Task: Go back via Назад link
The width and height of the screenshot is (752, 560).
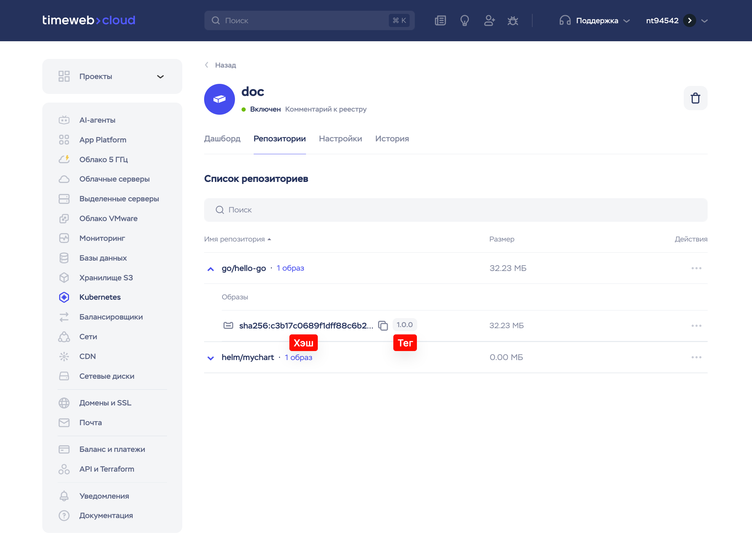Action: 221,65
